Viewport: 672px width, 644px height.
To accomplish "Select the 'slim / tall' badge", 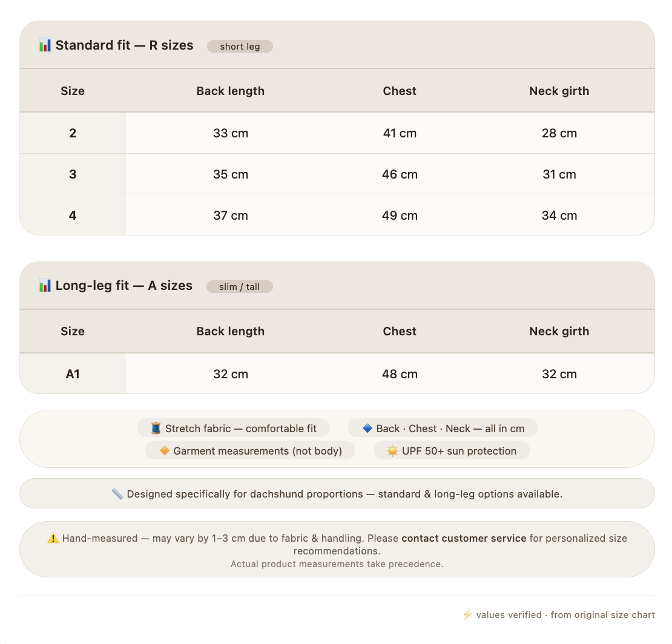I will point(240,287).
